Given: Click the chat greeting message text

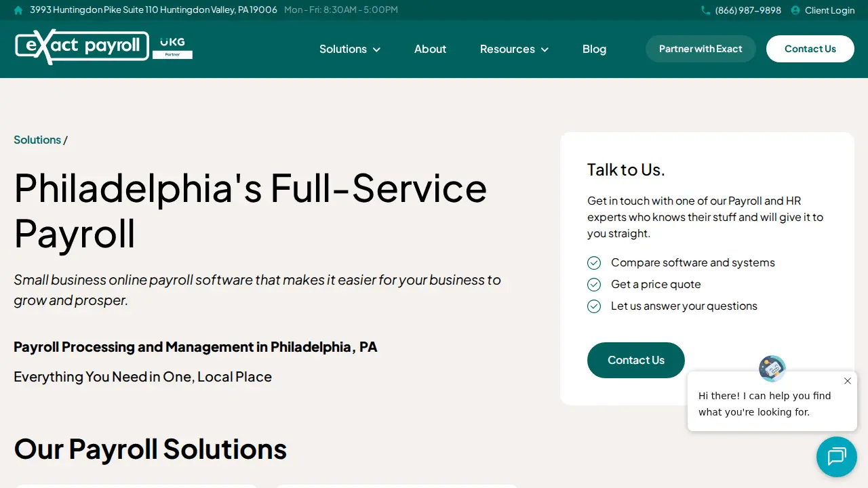Looking at the screenshot, I should (765, 404).
